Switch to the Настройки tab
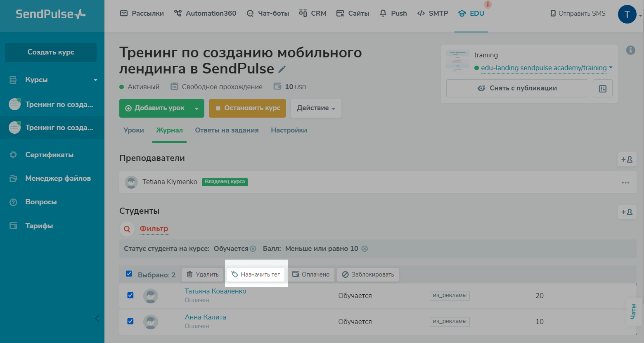Screen dimensions: 644x343 coord(289,130)
